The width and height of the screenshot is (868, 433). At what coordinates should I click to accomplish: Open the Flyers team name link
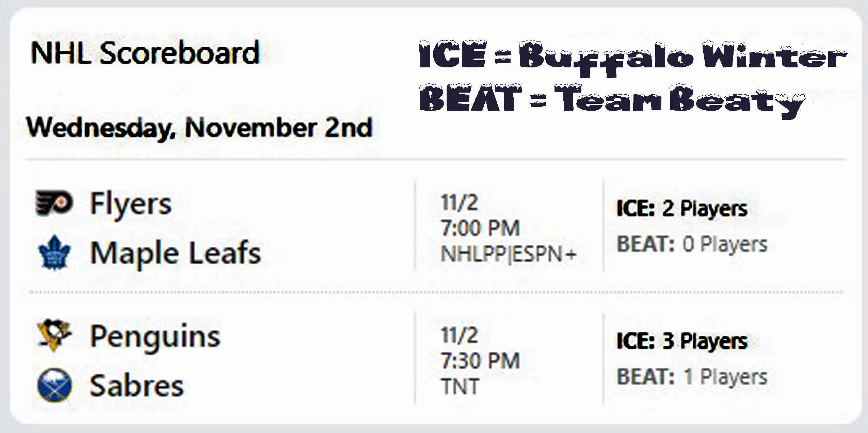click(130, 204)
